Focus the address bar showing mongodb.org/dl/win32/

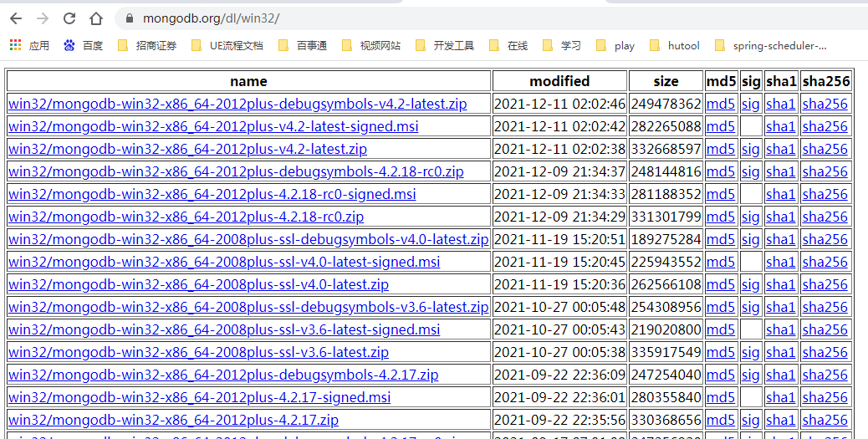tap(492, 18)
